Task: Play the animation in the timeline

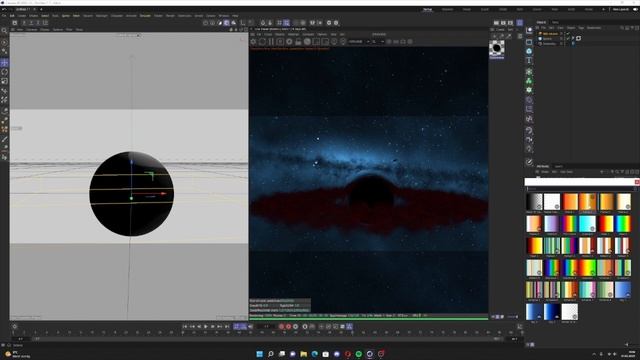Action: [205, 327]
